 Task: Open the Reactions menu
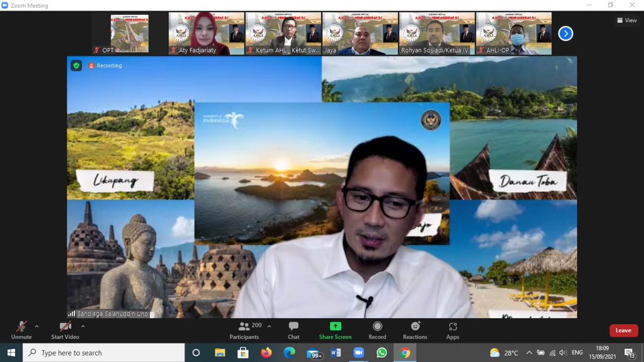pyautogui.click(x=415, y=331)
